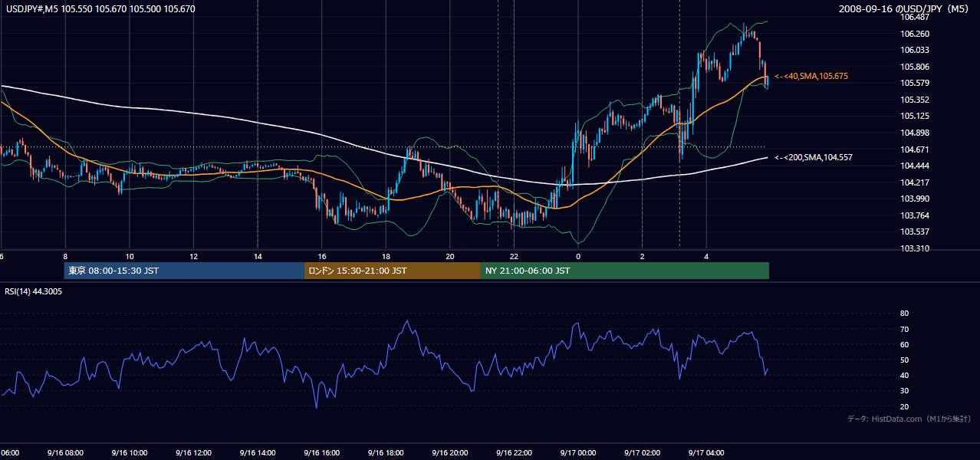Click the 104.444 price axis label
Screen dimensions: 980x460
click(915, 166)
